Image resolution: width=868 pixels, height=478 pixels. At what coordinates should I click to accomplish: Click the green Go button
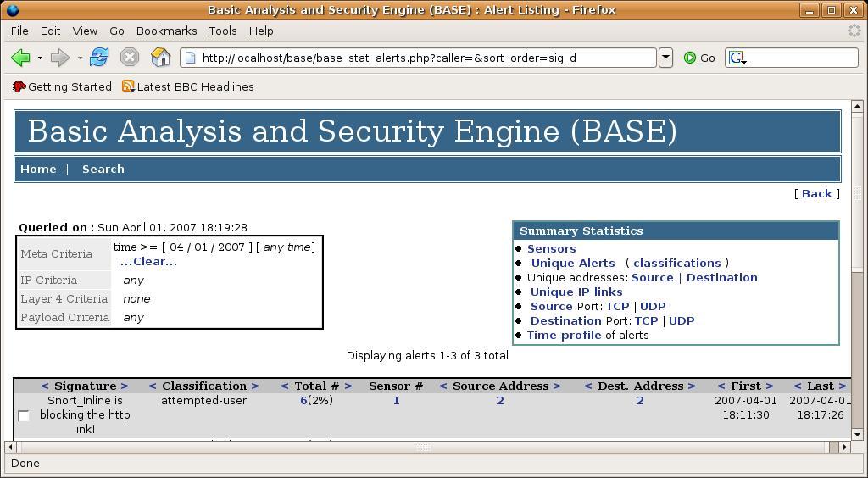(699, 58)
